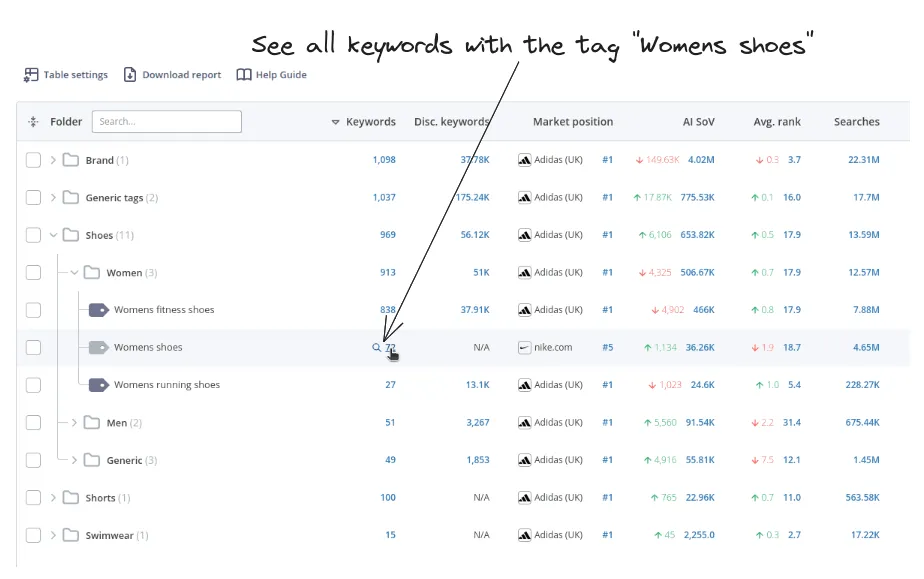
Task: Click the Table settings icon
Action: pos(32,75)
